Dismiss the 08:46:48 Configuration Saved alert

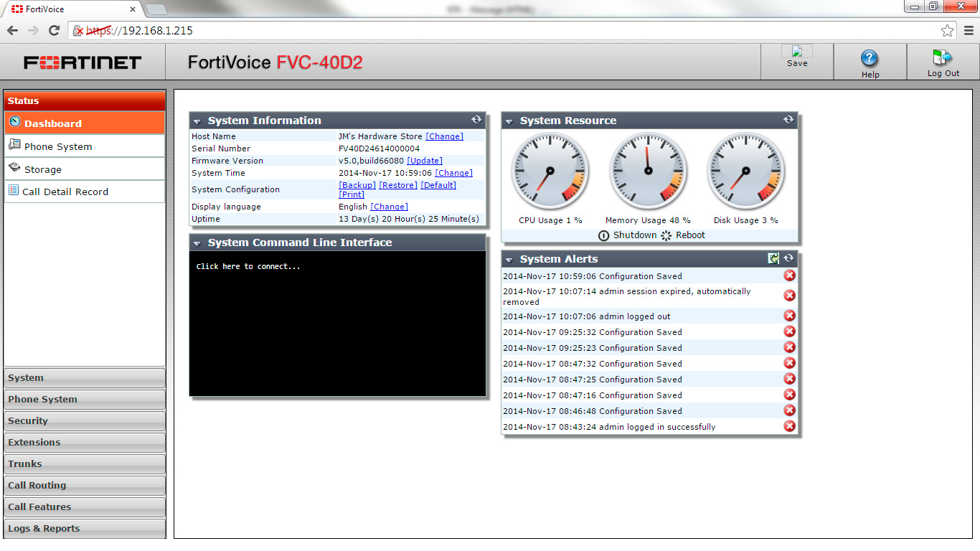click(789, 410)
